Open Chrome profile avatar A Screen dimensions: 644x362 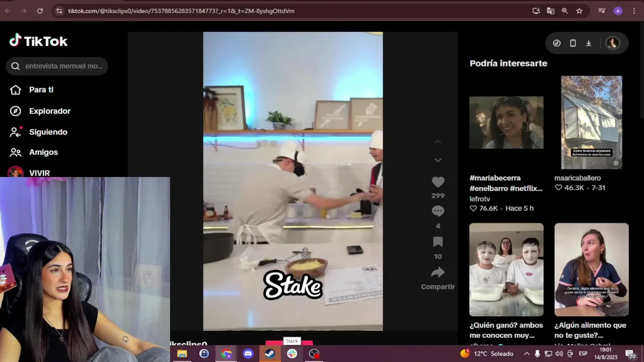618,11
